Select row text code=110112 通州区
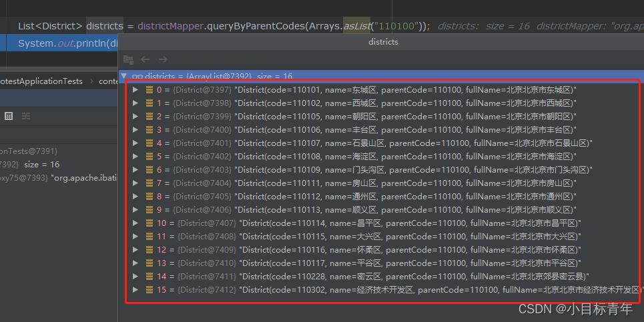 point(405,196)
